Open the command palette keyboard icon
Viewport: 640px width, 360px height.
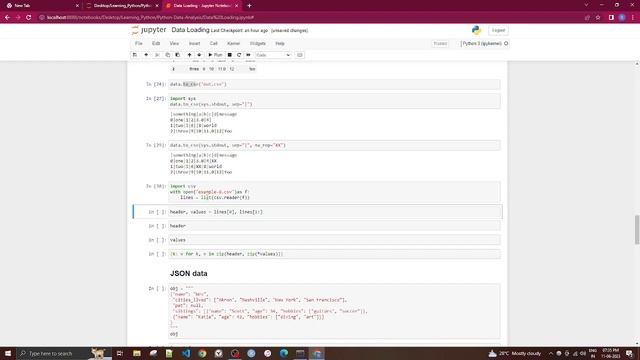(300, 55)
